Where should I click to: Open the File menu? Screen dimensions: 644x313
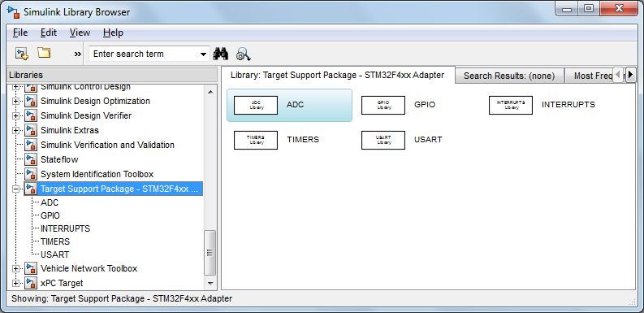pos(20,33)
